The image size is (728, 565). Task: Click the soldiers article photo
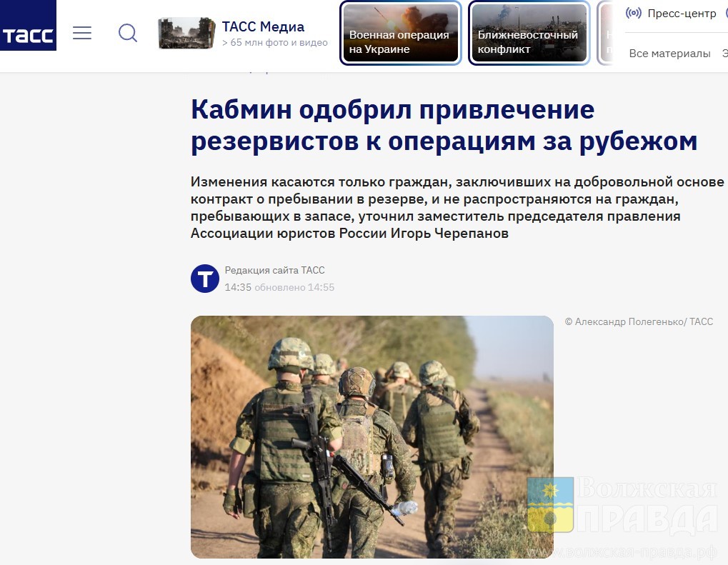point(372,437)
